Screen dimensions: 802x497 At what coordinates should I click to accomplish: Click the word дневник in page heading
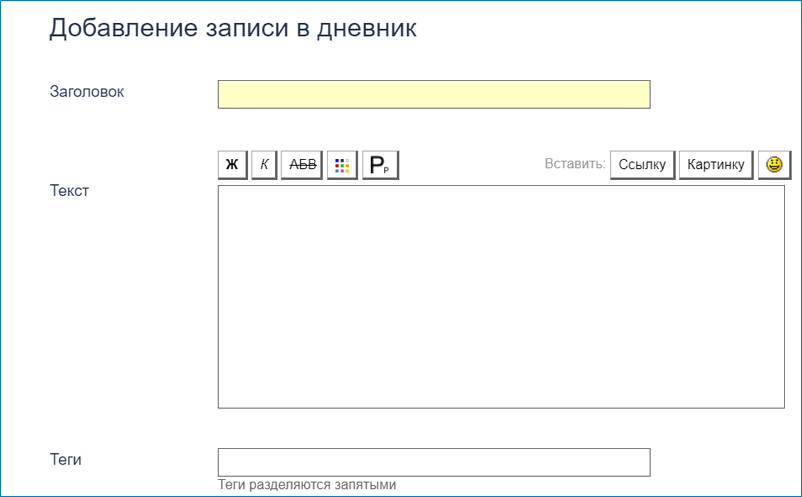click(364, 29)
